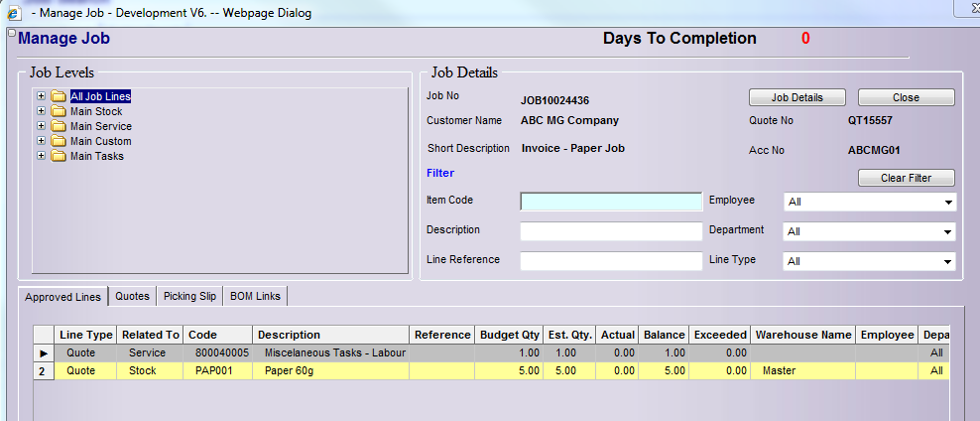Open the BOM Links tab
Screen dimensions: 980x421
point(255,296)
